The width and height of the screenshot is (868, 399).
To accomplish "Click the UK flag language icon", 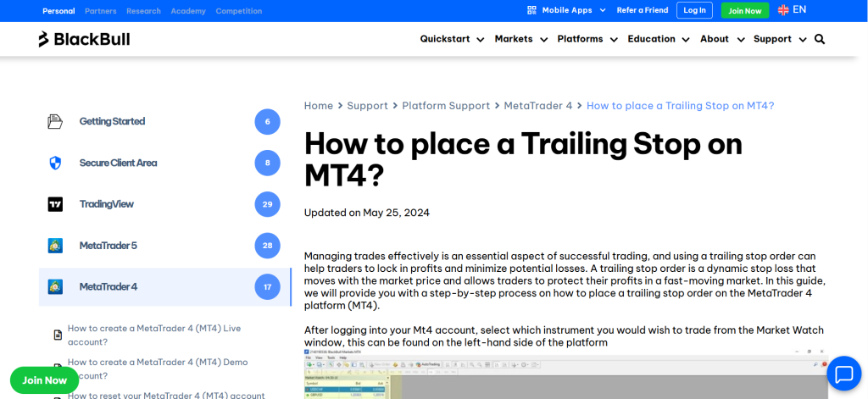I will pos(783,10).
